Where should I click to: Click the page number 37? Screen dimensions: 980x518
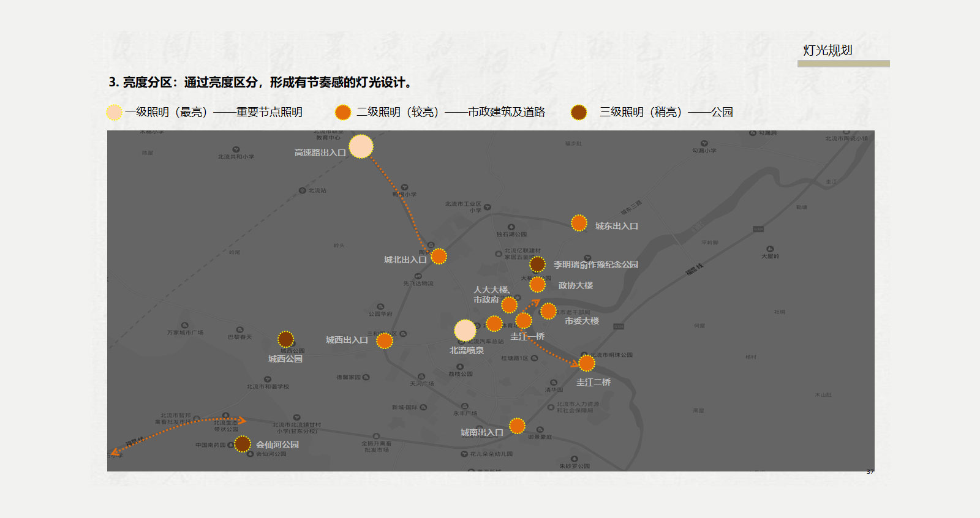pos(870,471)
